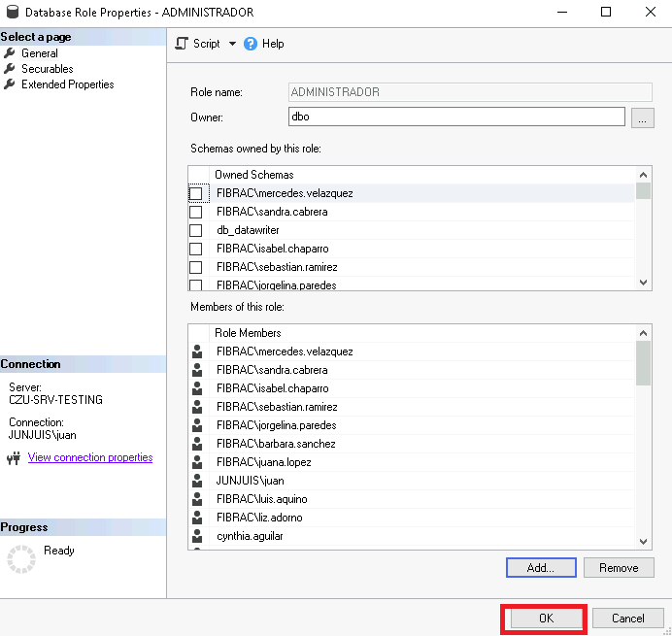Click the database icon in title bar
Image resolution: width=672 pixels, height=636 pixels.
point(10,13)
